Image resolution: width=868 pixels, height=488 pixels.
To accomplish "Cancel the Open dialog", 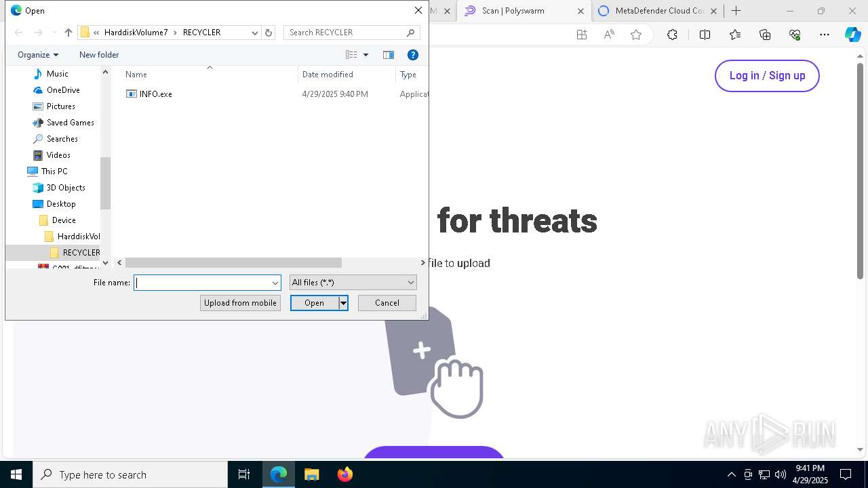I will [387, 303].
